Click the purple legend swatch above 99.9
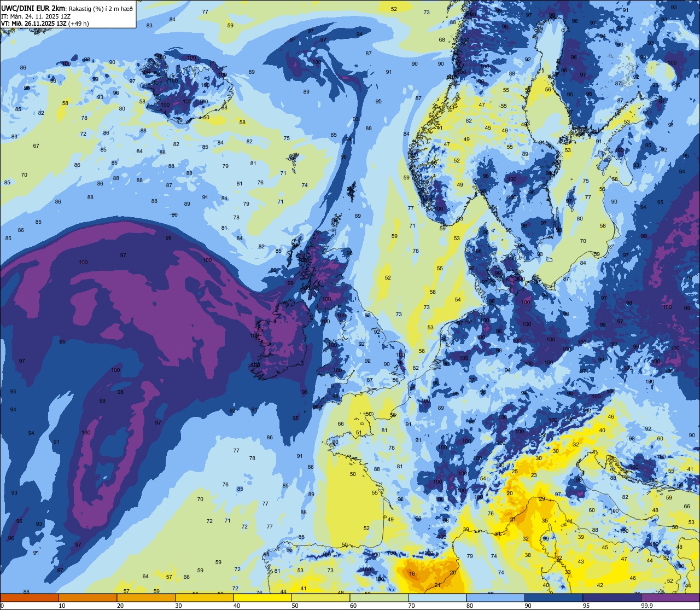Image resolution: width=700 pixels, height=610 pixels. (x=670, y=598)
